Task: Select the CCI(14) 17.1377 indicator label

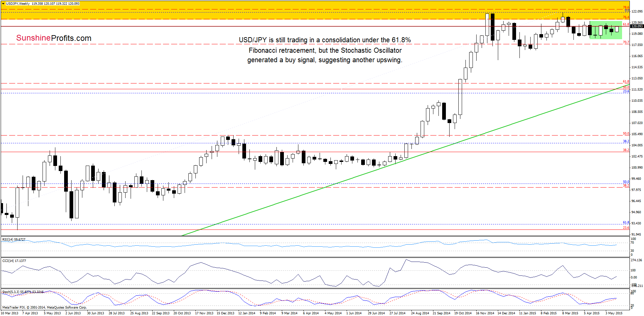Action: [x=14, y=261]
